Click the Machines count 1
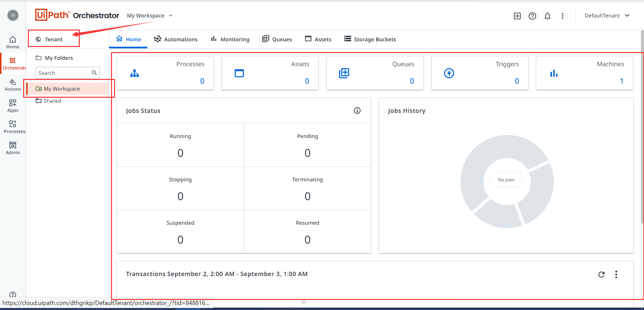Screen dimensions: 644x310 pos(622,81)
